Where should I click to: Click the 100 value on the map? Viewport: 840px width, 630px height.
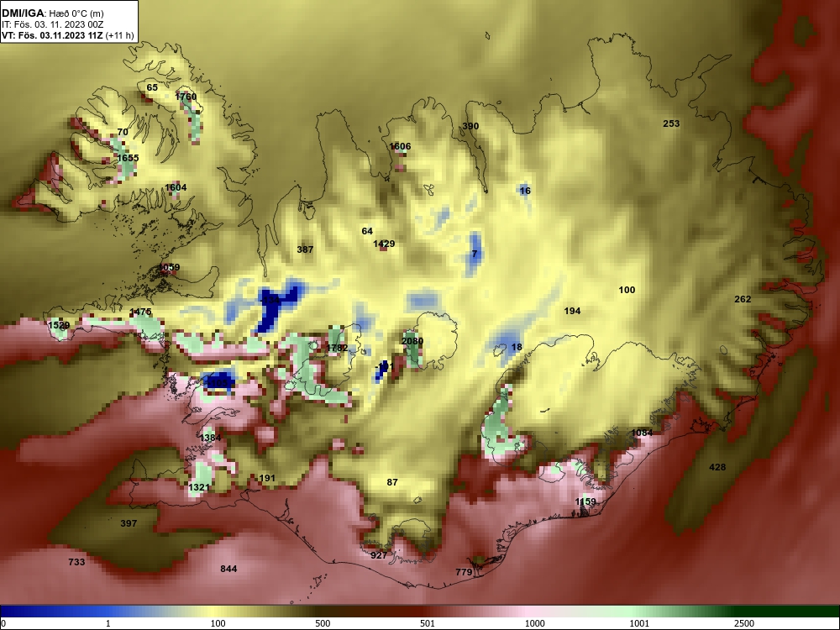point(627,291)
